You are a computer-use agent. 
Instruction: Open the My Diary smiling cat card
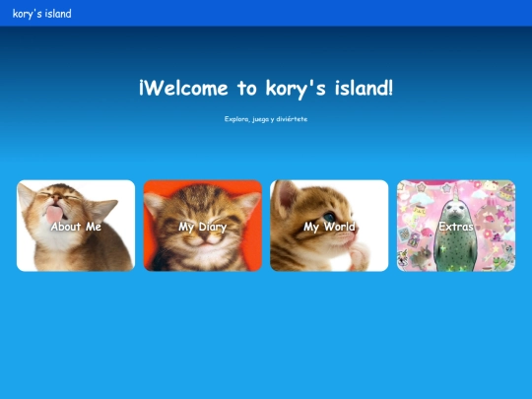coord(203,226)
